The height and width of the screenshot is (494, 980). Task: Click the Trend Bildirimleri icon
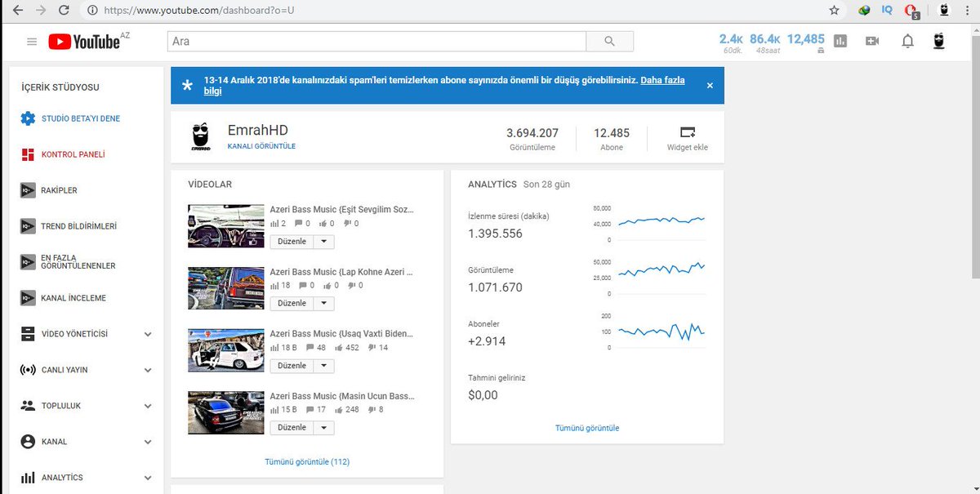tap(28, 226)
